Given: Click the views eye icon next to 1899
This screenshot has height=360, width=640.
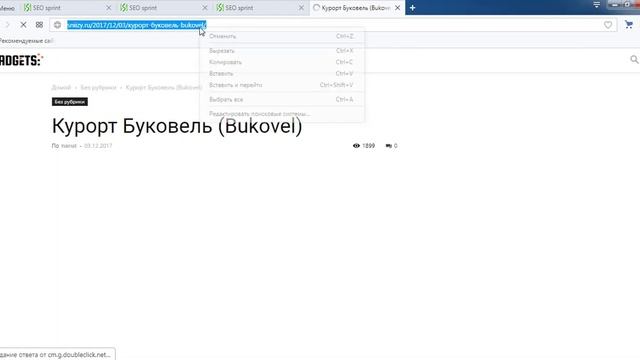Looking at the screenshot, I should (356, 146).
